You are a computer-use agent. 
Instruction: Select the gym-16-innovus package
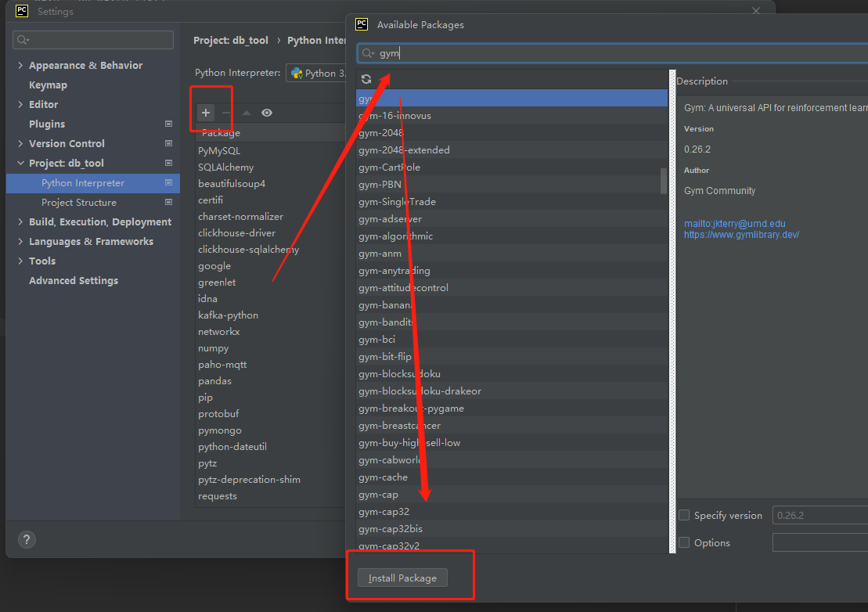click(512, 116)
